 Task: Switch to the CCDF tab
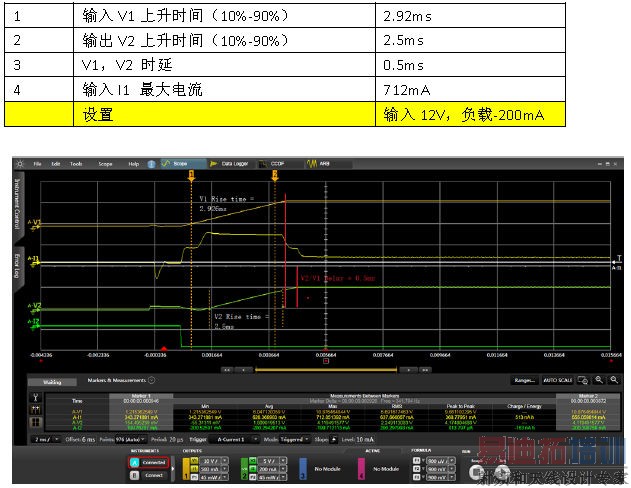pos(280,163)
